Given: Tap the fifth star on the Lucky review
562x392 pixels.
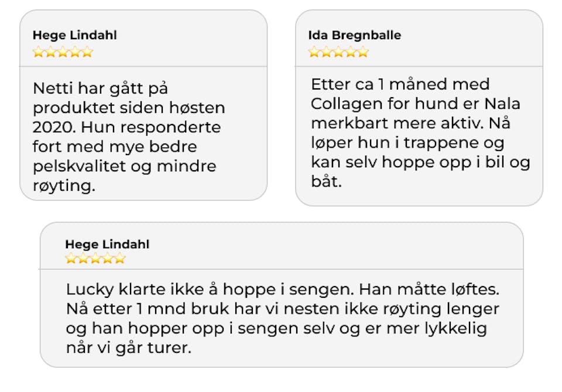Looking at the screenshot, I should pyautogui.click(x=119, y=259).
